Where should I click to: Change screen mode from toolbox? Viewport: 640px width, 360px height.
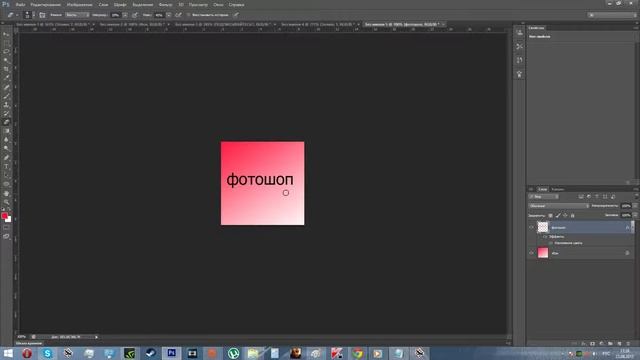coord(6,236)
